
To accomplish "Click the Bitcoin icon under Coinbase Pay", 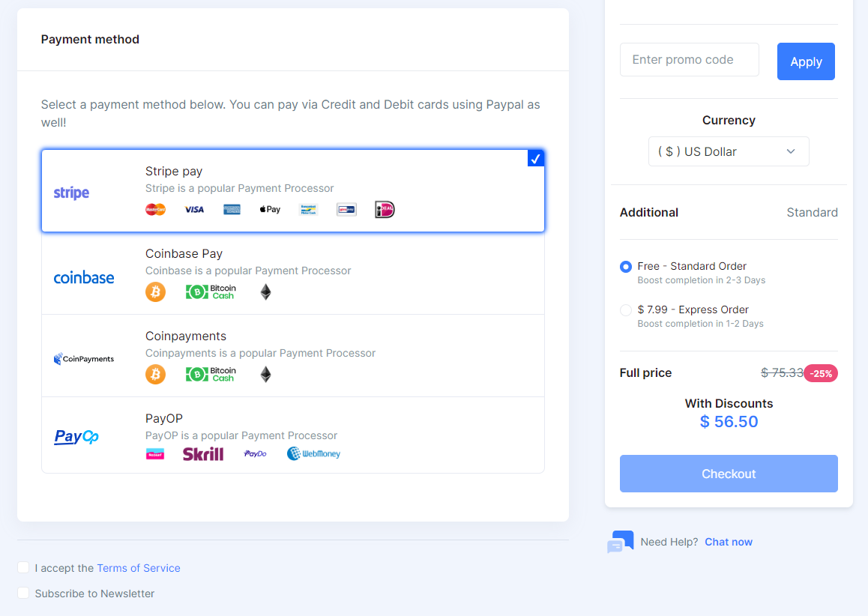I will [155, 292].
